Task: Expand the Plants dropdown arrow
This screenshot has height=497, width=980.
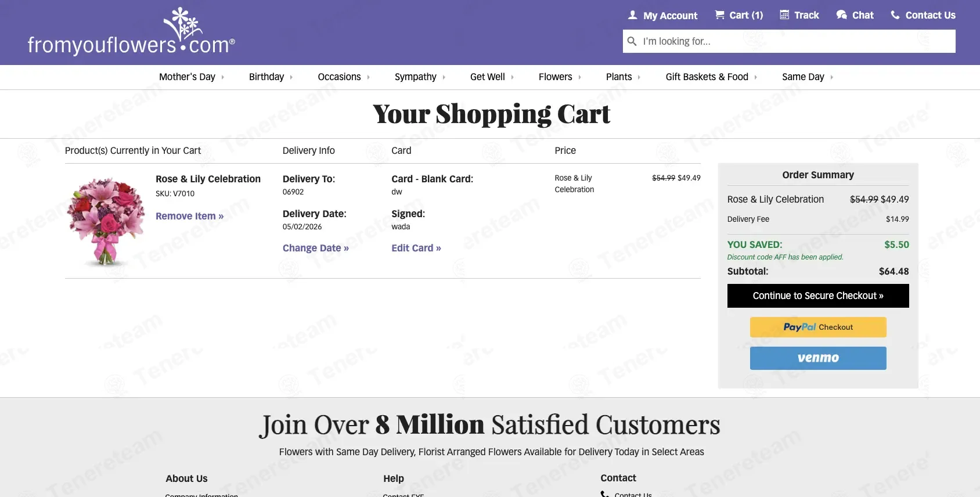Action: pyautogui.click(x=639, y=77)
